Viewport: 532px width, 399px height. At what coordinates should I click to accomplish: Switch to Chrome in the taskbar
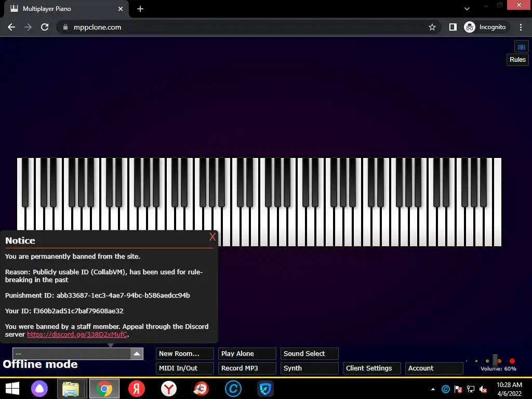point(104,389)
